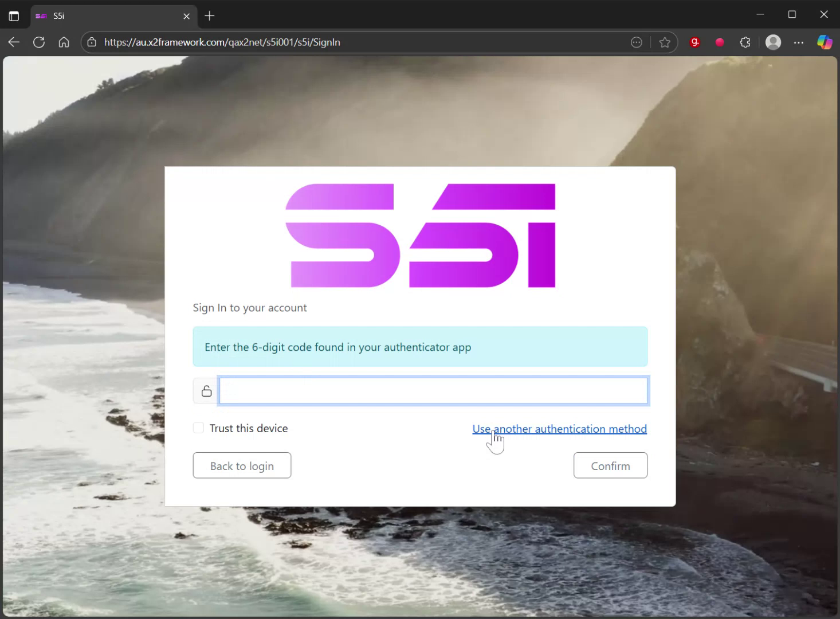
Task: Click the Confirm button
Action: (610, 465)
